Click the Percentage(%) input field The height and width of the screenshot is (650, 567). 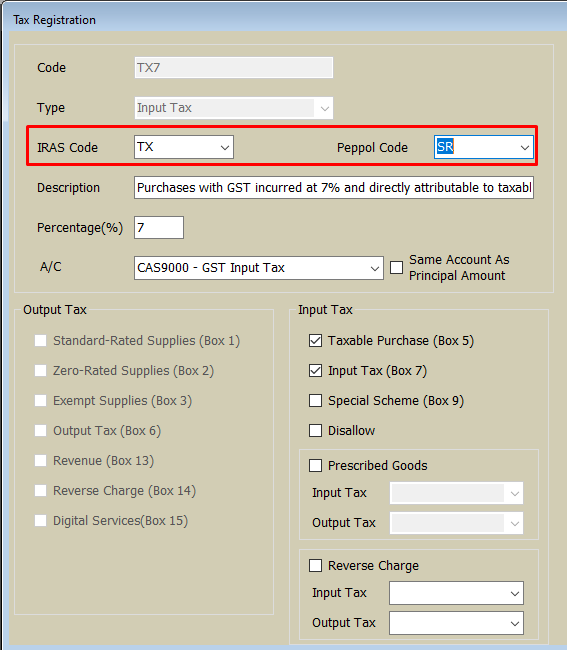pos(159,227)
